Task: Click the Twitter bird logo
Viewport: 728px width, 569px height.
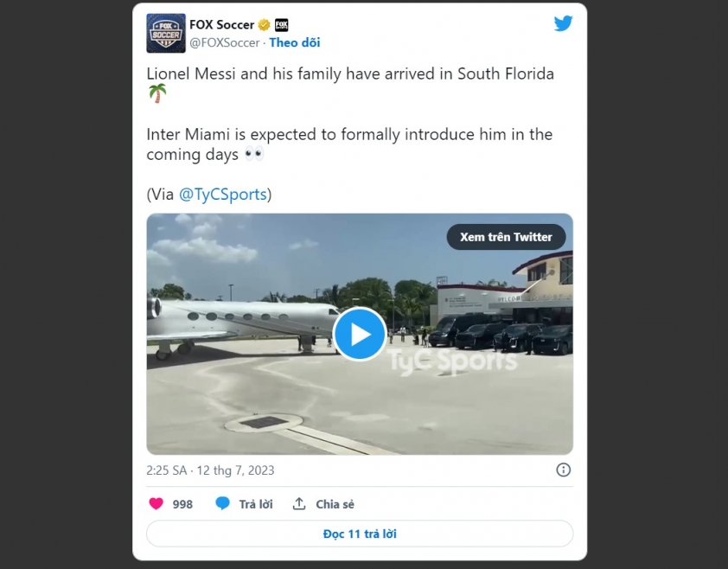Action: click(x=563, y=23)
